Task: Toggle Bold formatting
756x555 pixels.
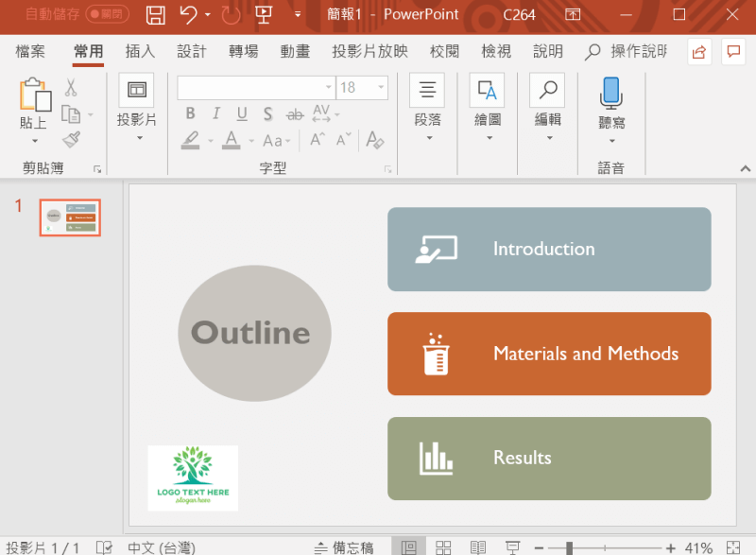Action: (191, 113)
